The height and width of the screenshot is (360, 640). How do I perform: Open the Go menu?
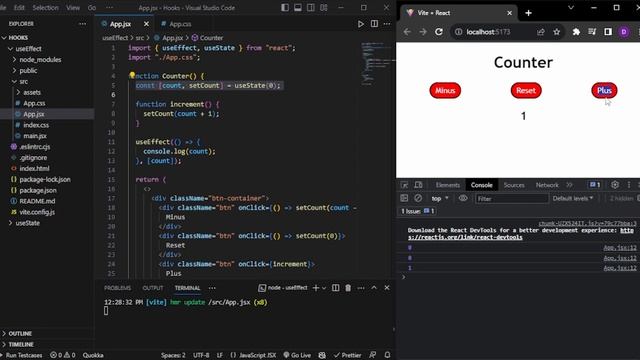tap(92, 7)
